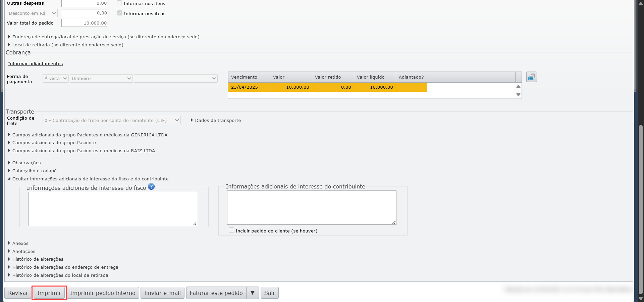Click the page scrollbar up arrow
644x302 pixels.
(641, 3)
